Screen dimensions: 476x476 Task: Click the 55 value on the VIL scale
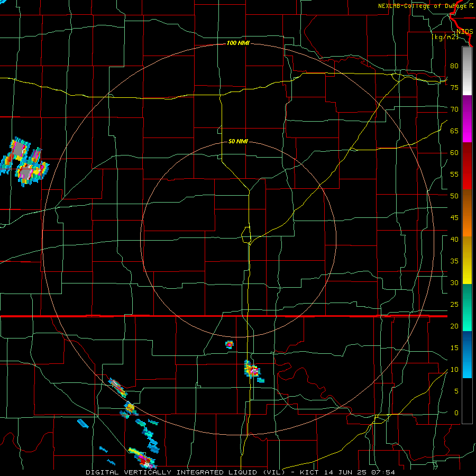tap(454, 174)
